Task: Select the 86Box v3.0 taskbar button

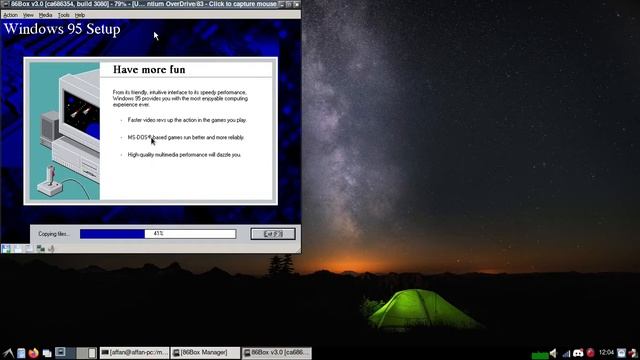Action: click(277, 353)
